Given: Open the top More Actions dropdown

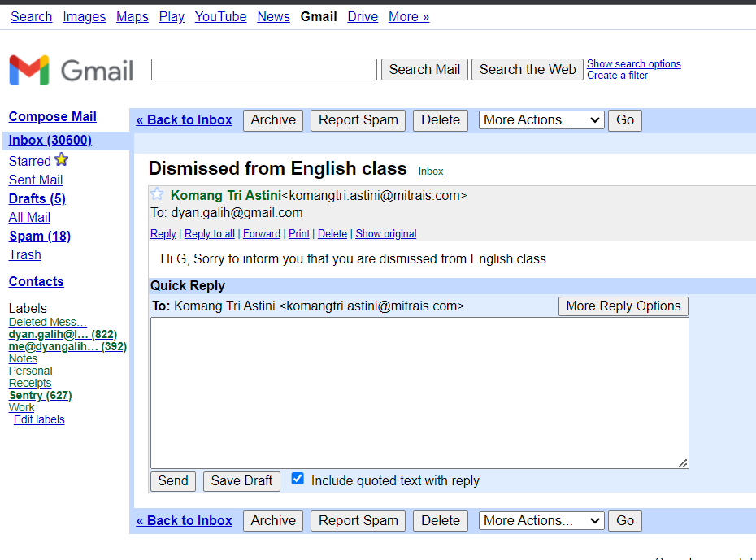Looking at the screenshot, I should pyautogui.click(x=541, y=120).
